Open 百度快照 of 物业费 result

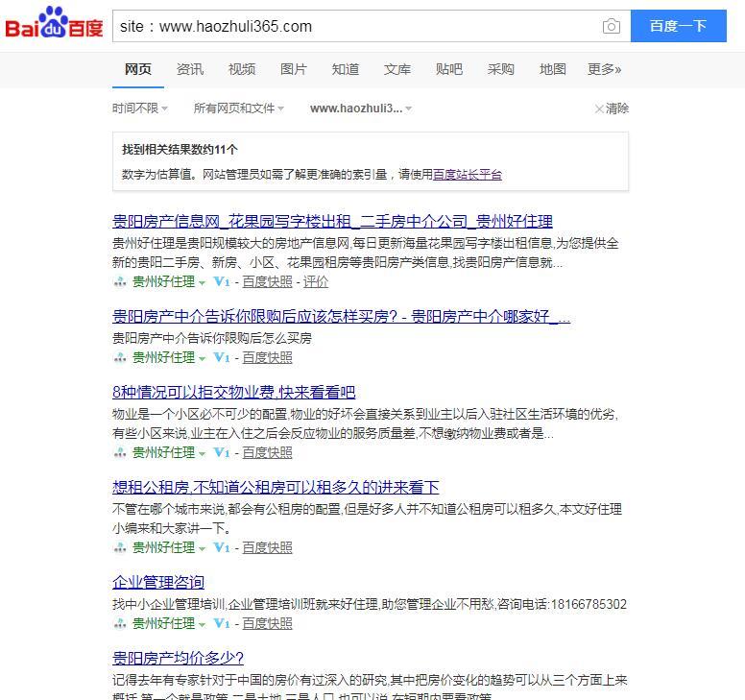pos(267,452)
